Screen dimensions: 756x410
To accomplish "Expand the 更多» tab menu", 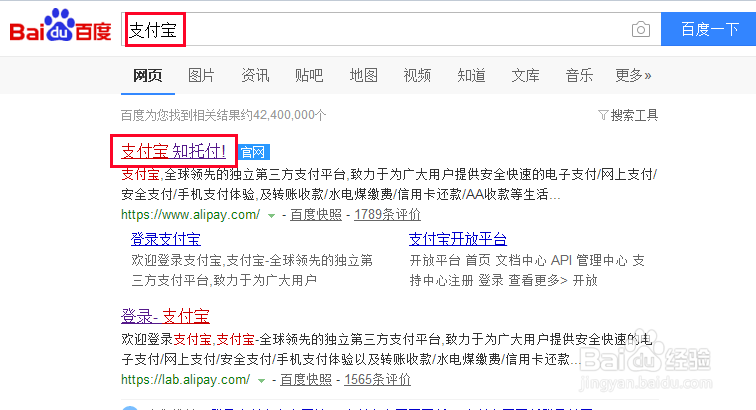I will [633, 75].
